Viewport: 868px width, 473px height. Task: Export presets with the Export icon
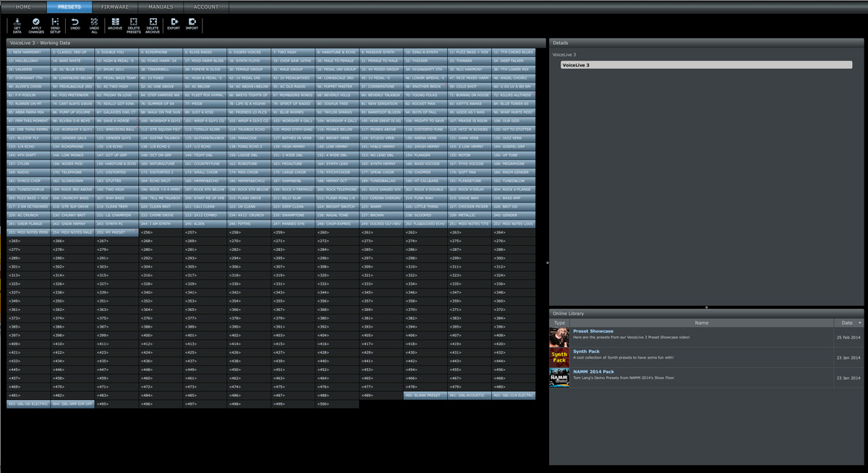tap(174, 25)
